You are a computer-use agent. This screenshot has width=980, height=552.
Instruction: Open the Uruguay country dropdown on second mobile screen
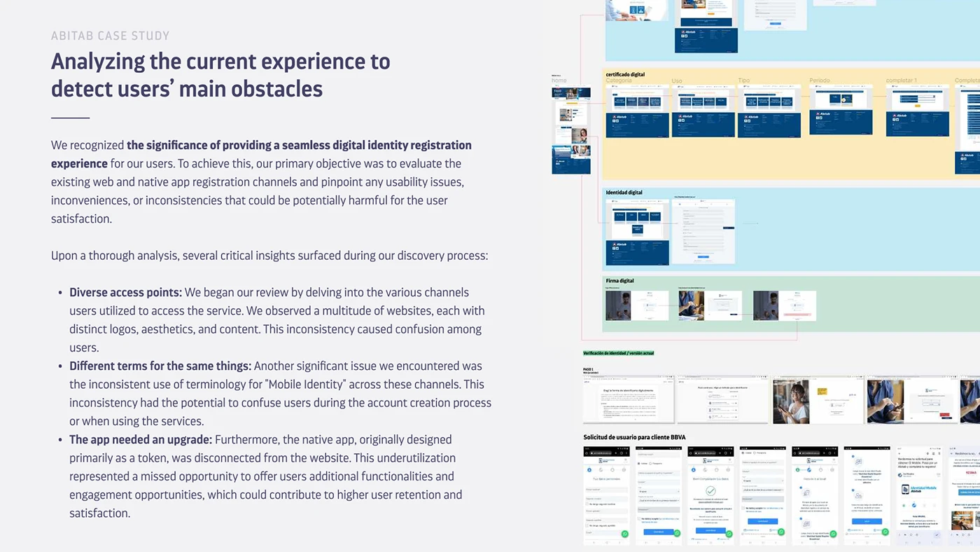[x=658, y=491]
